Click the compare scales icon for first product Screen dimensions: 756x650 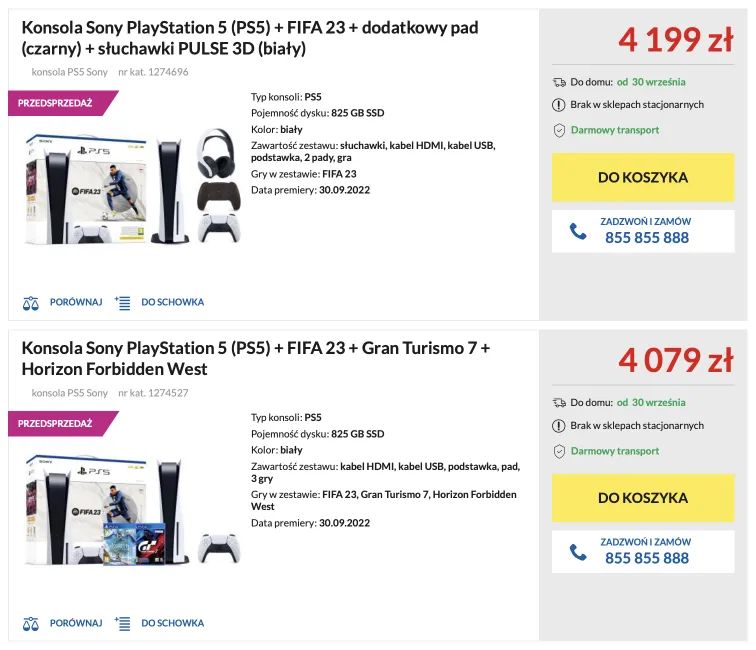click(x=30, y=302)
